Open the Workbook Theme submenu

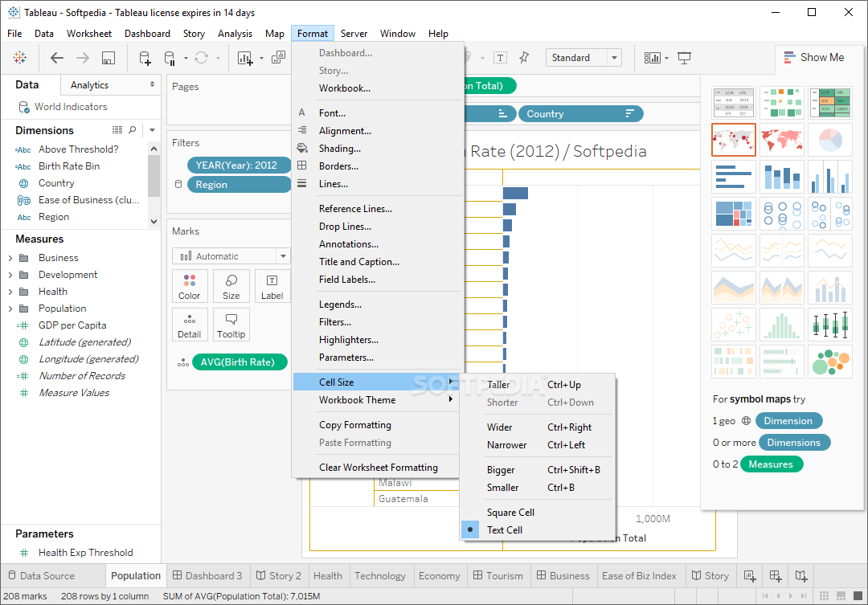tap(376, 399)
